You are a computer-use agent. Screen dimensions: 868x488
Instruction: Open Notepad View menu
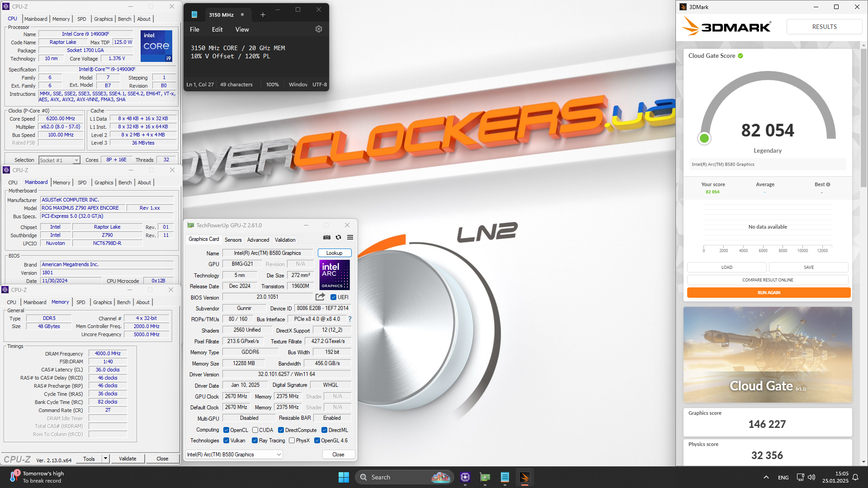click(x=242, y=29)
